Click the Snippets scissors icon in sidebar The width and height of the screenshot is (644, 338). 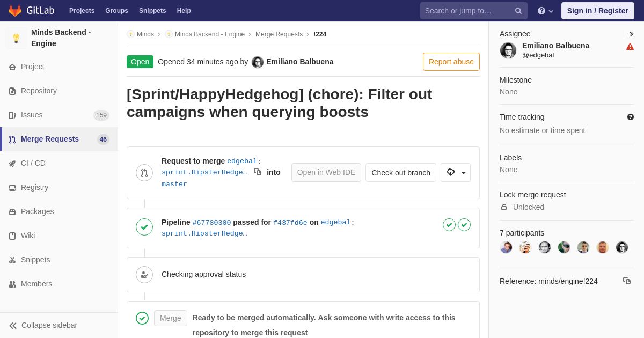click(12, 260)
